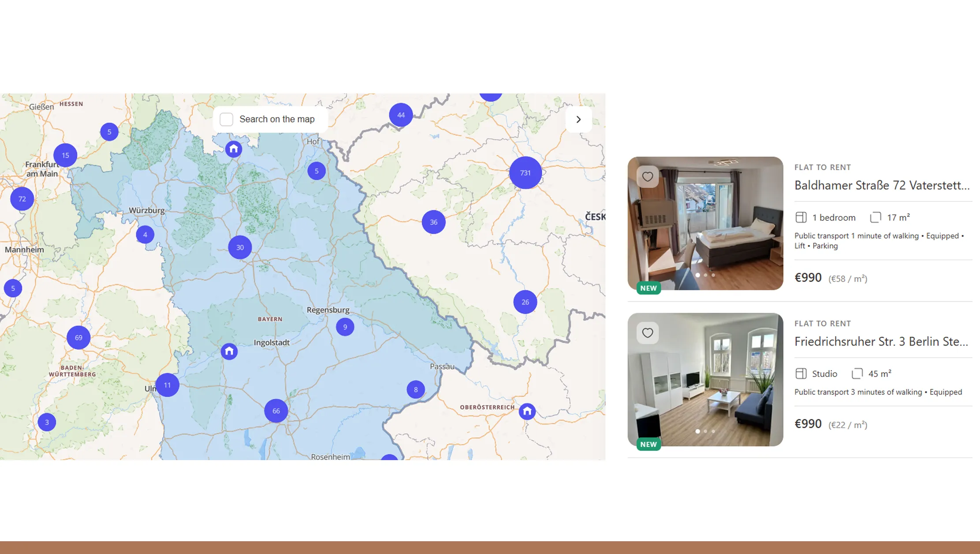
Task: Click the house marker near Ingolstadt
Action: point(229,351)
